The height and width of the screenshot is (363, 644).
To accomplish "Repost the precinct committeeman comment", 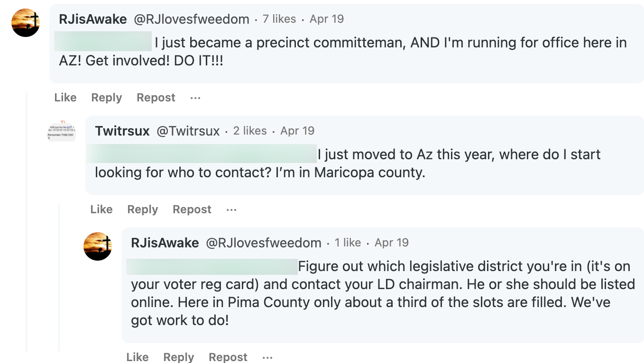I will click(x=156, y=98).
